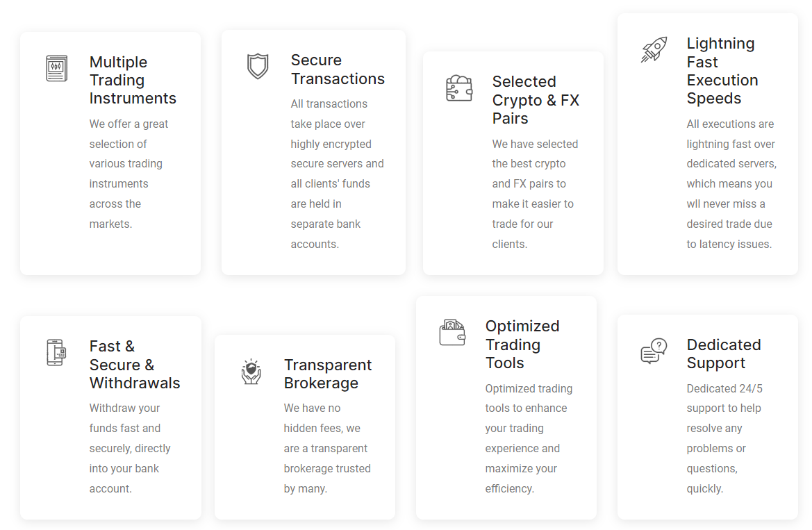Click the crypto wallet icon

coord(459,88)
